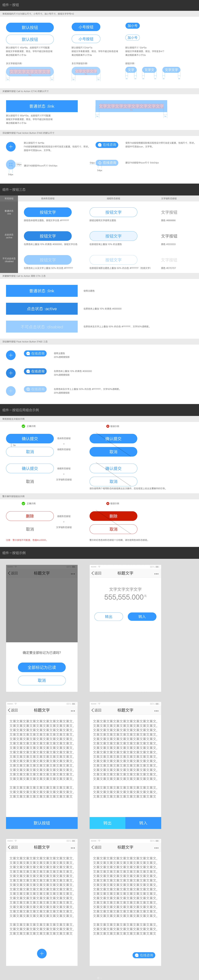Click disabled faded 在线咨询 pill in FAB 三态
Image resolution: width=199 pixels, height=980 pixels.
click(x=35, y=389)
